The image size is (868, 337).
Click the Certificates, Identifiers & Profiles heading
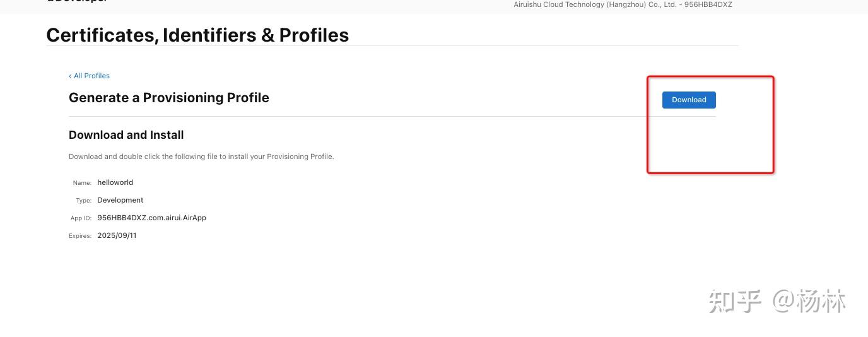tap(197, 35)
